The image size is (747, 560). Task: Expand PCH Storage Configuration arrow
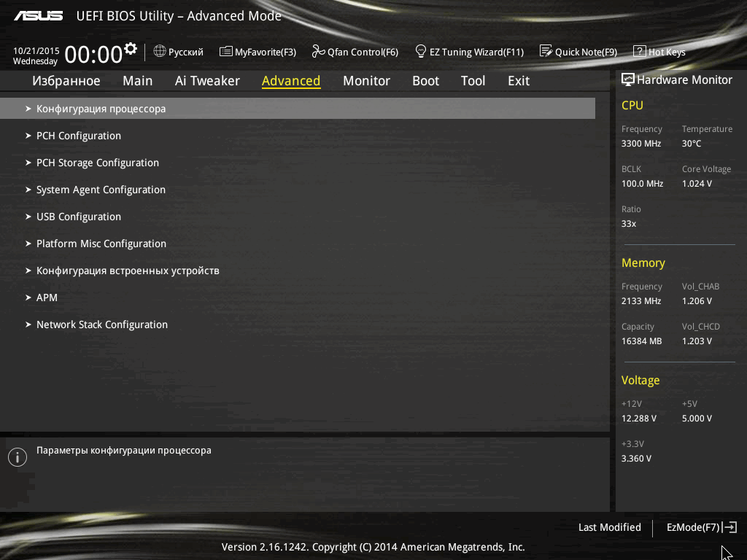click(28, 163)
